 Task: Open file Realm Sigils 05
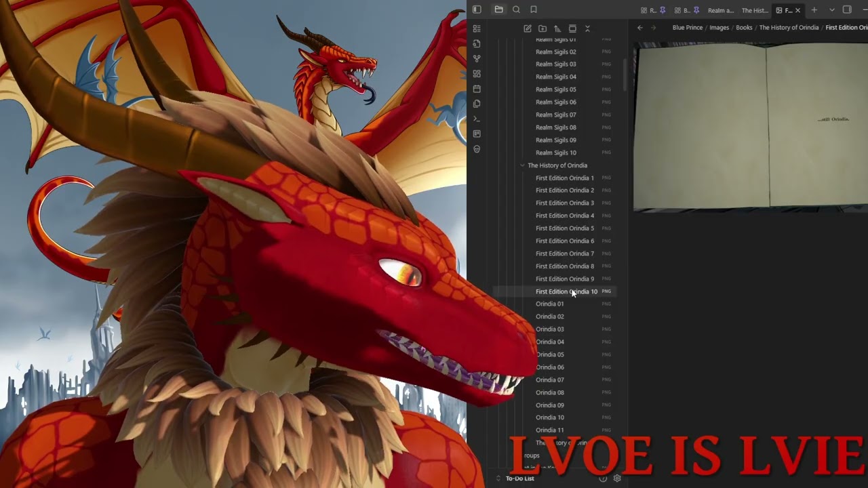556,89
